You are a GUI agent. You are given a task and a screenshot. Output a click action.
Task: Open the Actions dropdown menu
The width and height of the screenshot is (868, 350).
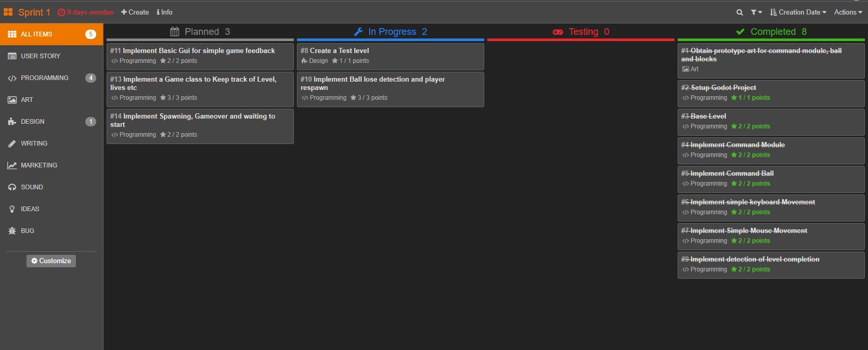848,12
